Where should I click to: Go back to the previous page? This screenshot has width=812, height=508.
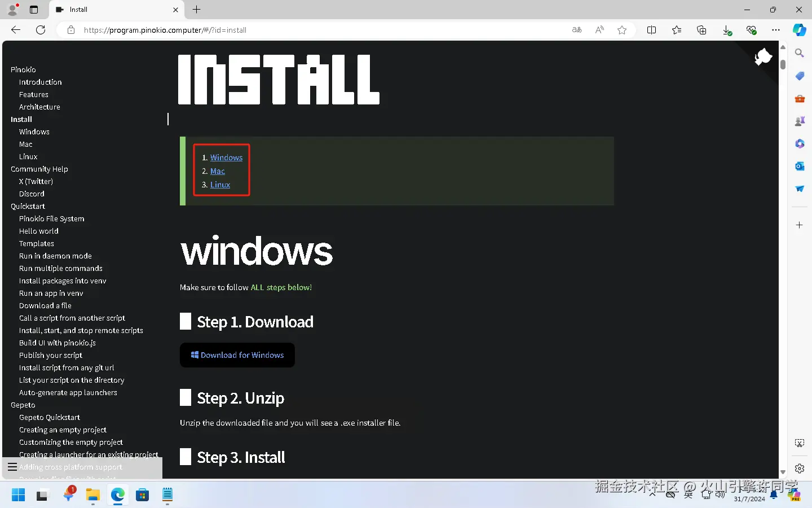click(16, 30)
